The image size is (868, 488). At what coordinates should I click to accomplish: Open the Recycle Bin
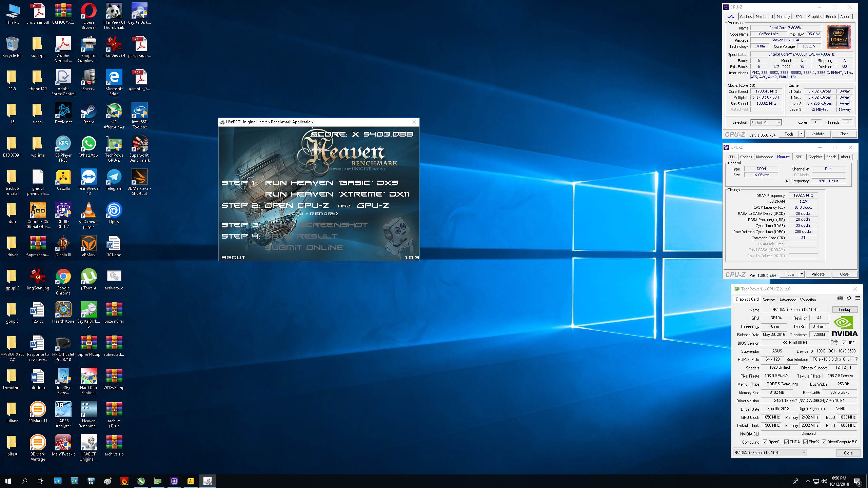(x=12, y=47)
